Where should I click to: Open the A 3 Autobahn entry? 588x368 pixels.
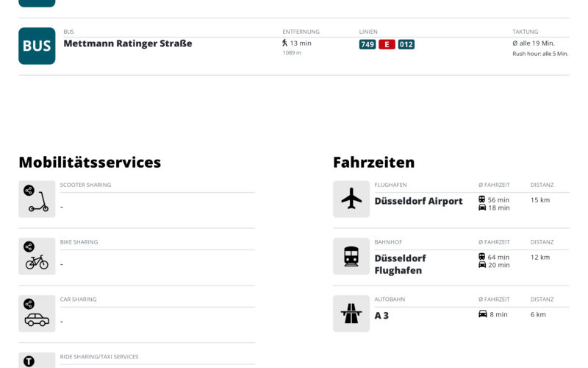(381, 316)
